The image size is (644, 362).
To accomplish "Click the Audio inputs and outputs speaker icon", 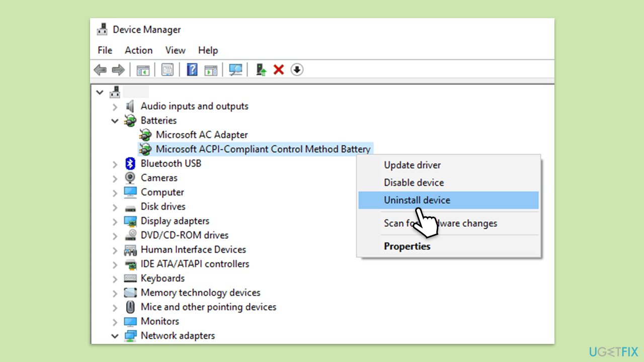I will (x=130, y=106).
